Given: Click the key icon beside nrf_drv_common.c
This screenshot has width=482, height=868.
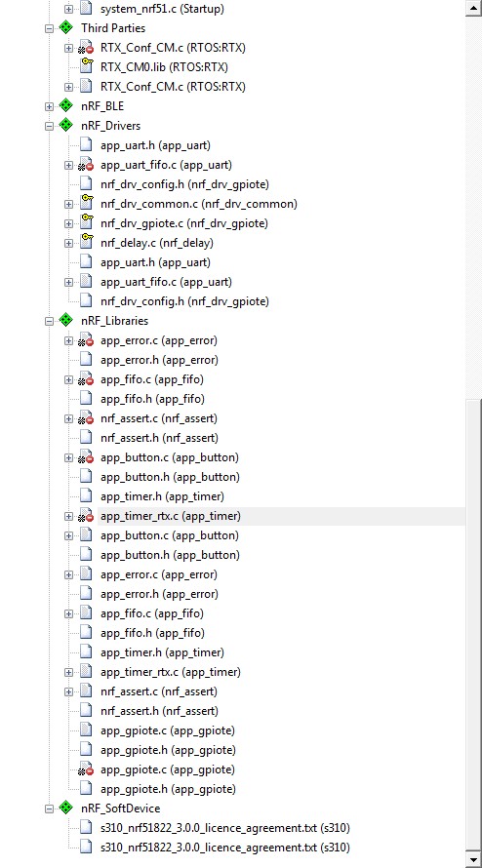Looking at the screenshot, I should pos(86,203).
